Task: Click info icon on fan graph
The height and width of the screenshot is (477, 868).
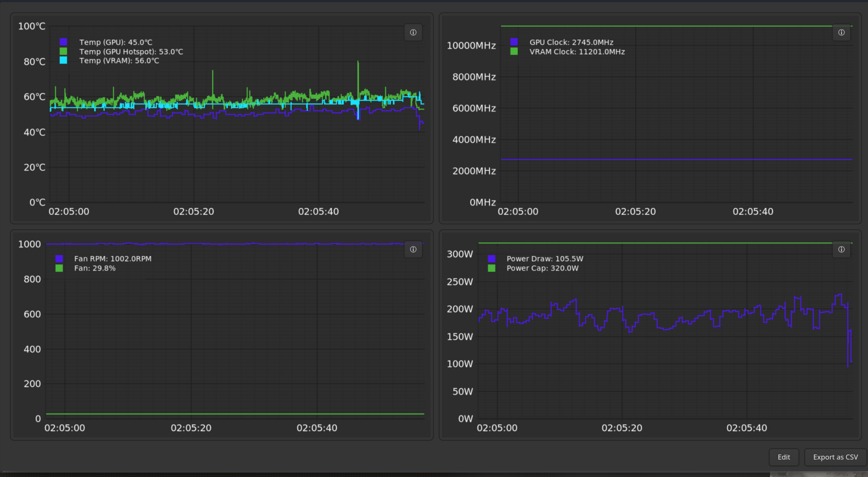Action: click(x=413, y=250)
